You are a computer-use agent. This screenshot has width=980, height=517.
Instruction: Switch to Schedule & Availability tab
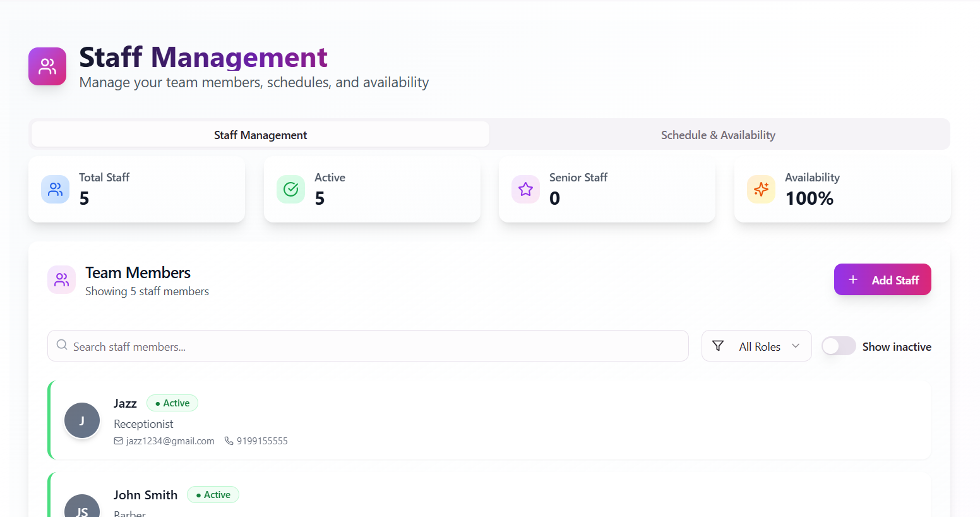pyautogui.click(x=718, y=135)
